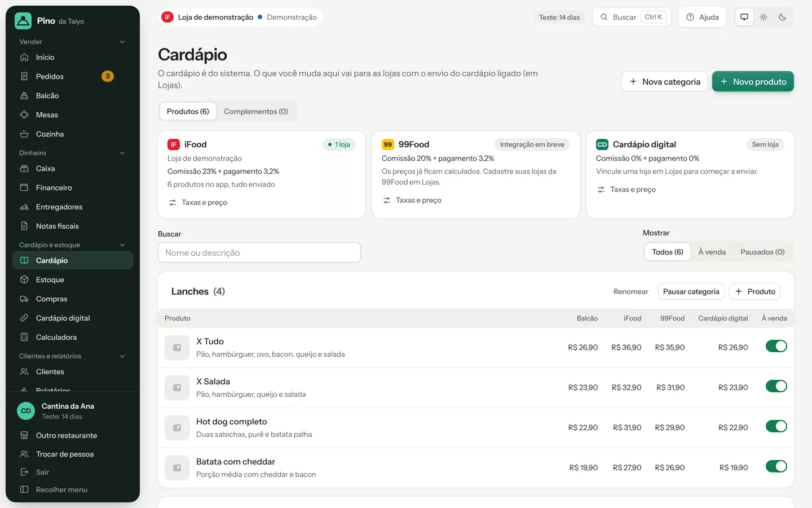
Task: Switch to Complementos (0) tab
Action: click(256, 111)
